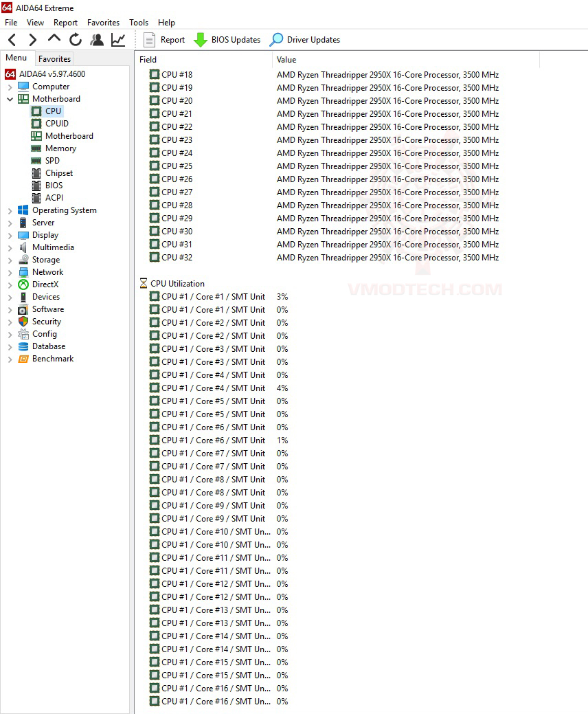This screenshot has width=588, height=714.
Task: Open the Help menu
Action: (x=166, y=22)
